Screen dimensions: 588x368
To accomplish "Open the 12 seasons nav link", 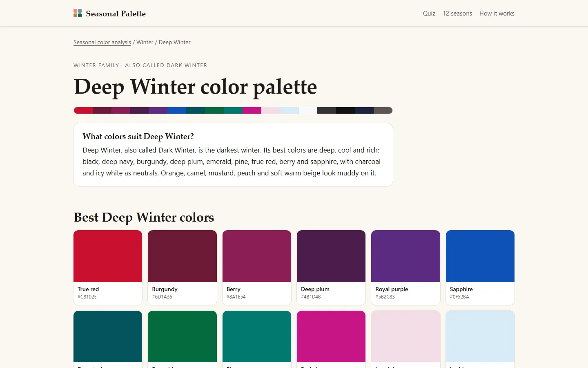I will coord(457,13).
